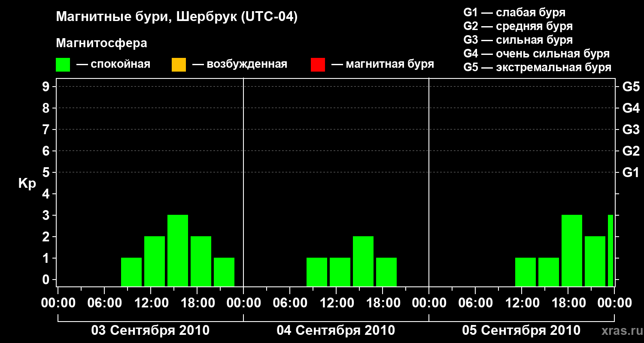
Task: Click the green 'спокойная' legend swatch
Action: coord(63,65)
